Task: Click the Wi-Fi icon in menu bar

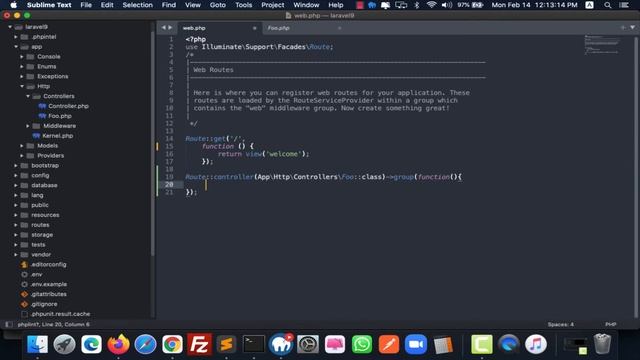Action: tap(431, 5)
